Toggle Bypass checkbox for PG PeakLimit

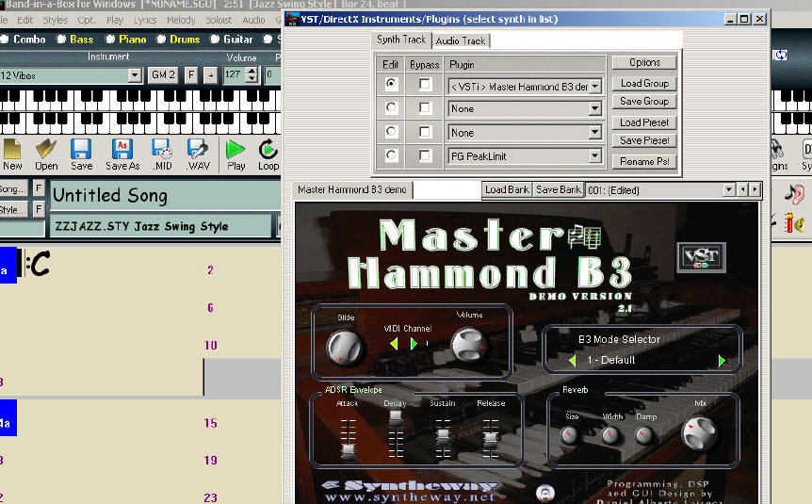click(x=425, y=154)
